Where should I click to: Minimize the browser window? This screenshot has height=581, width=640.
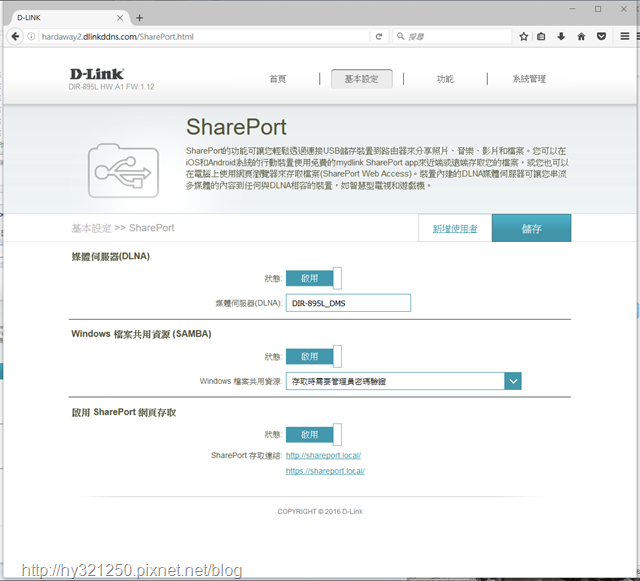pyautogui.click(x=573, y=9)
